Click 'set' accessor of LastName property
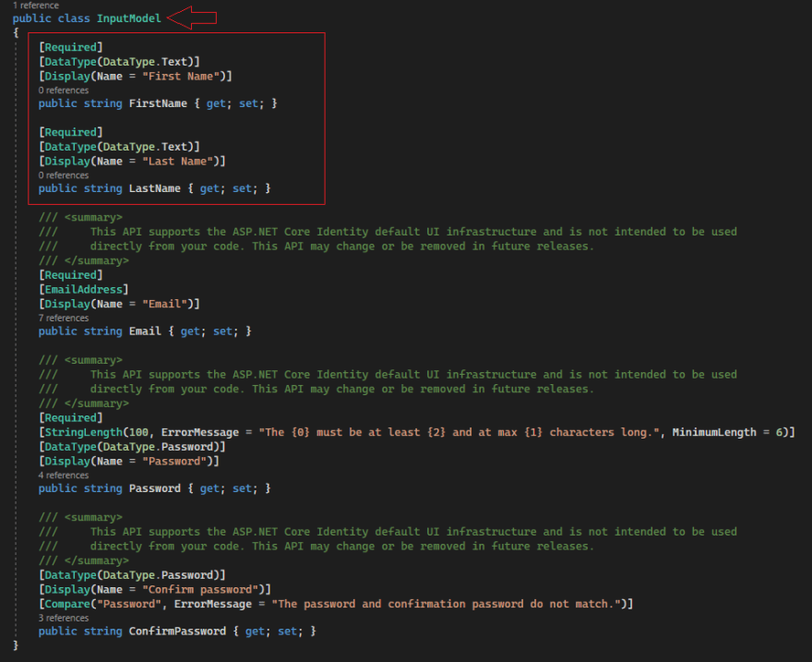The height and width of the screenshot is (662, 812). [x=242, y=188]
